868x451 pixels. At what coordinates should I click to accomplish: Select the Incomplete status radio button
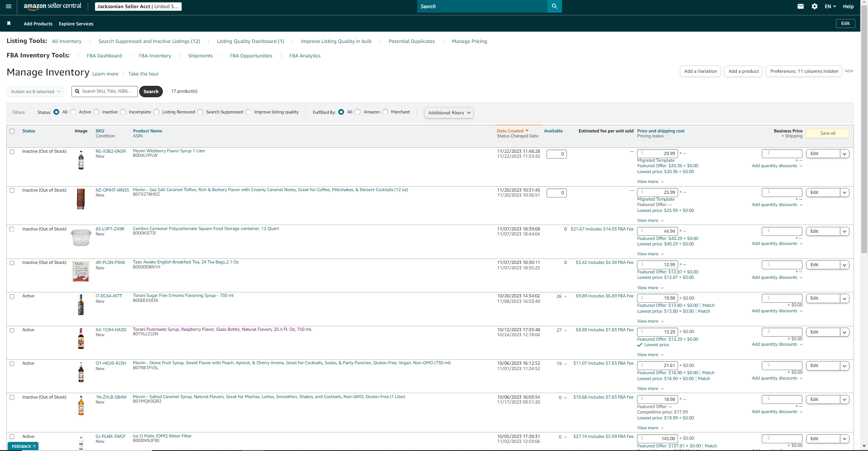[x=123, y=112]
